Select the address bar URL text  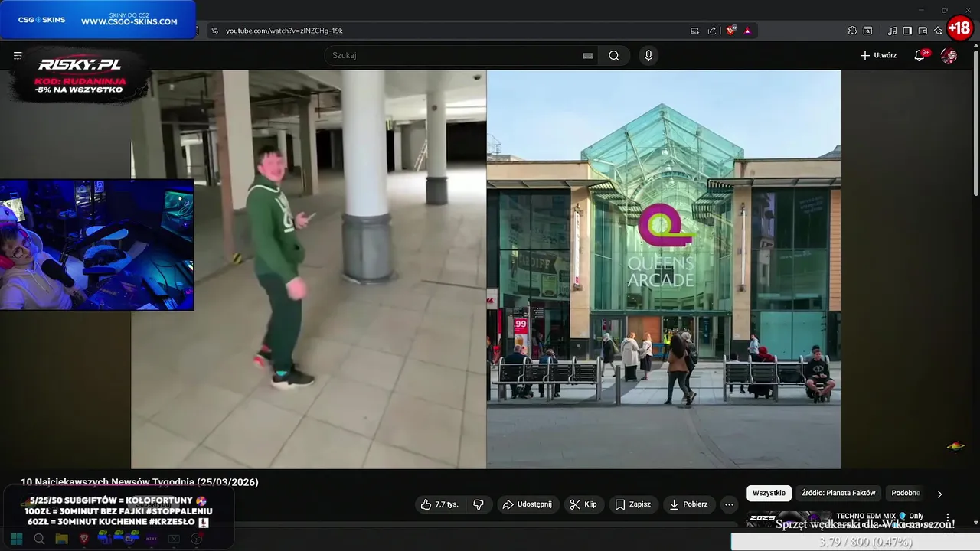[284, 31]
